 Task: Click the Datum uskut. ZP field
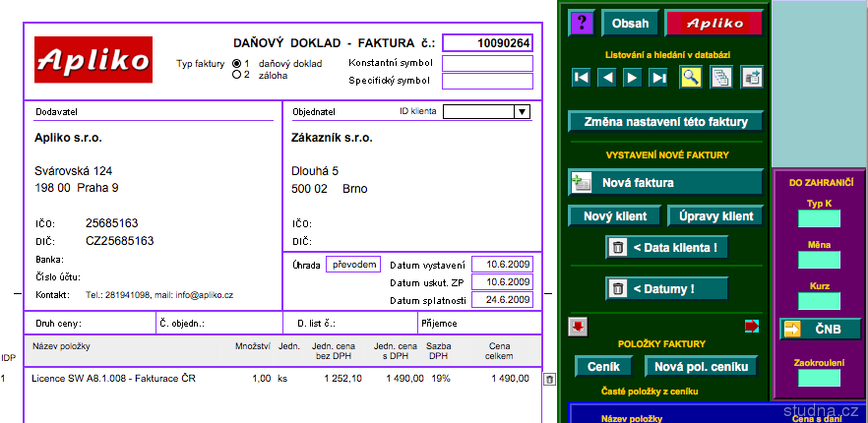(x=502, y=282)
